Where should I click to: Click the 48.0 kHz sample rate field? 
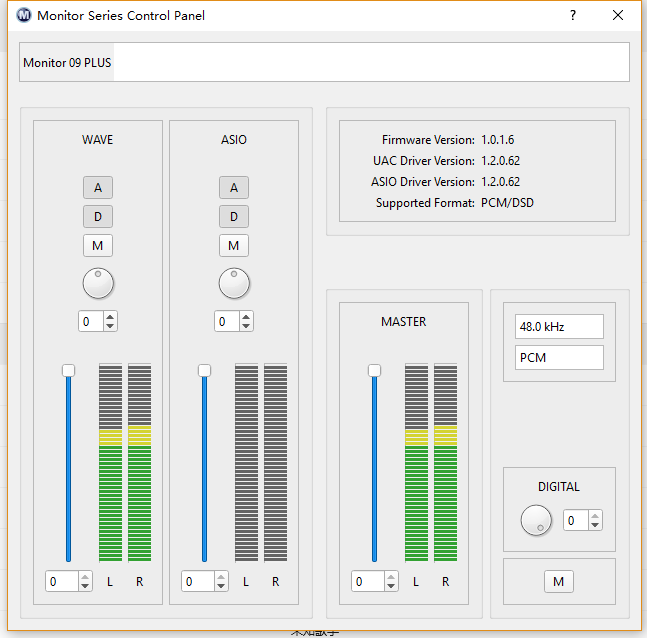tap(559, 327)
